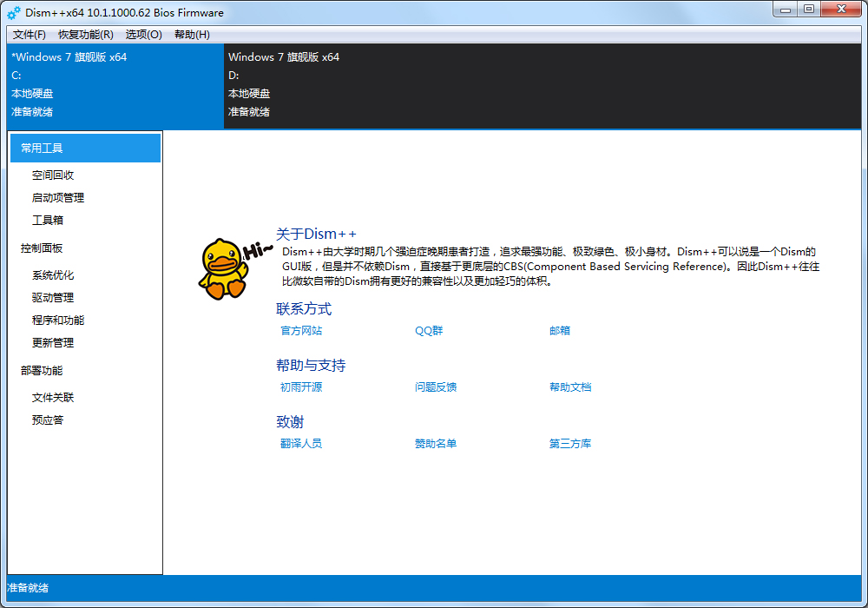Viewport: 868px width, 608px height.
Task: Click the 部署功能 sidebar header
Action: (x=42, y=371)
